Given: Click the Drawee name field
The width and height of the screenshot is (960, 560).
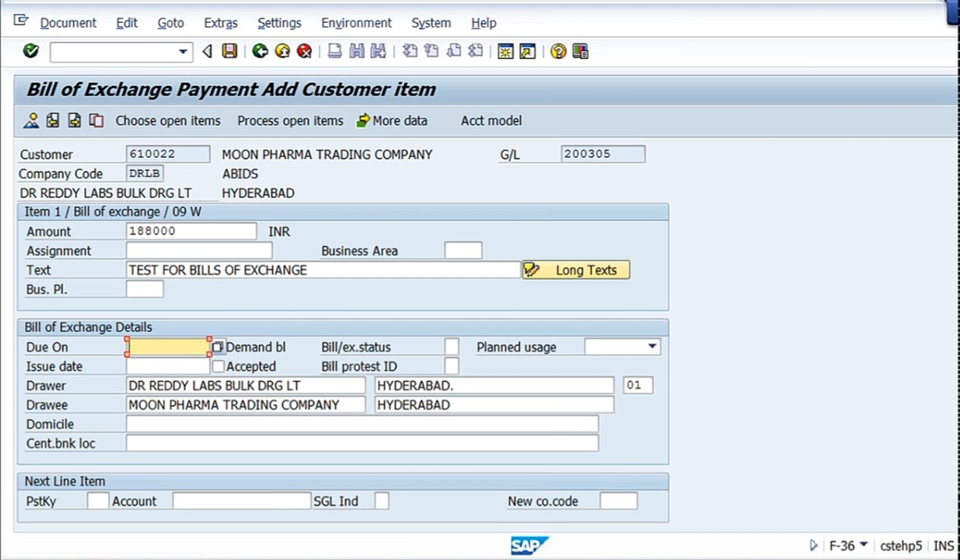Looking at the screenshot, I should click(245, 405).
